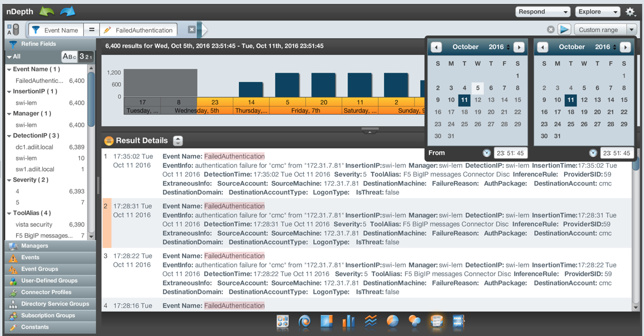Viewport: 644px width, 336px height.
Task: Open the Subscription Groups pane
Action: coord(50,316)
